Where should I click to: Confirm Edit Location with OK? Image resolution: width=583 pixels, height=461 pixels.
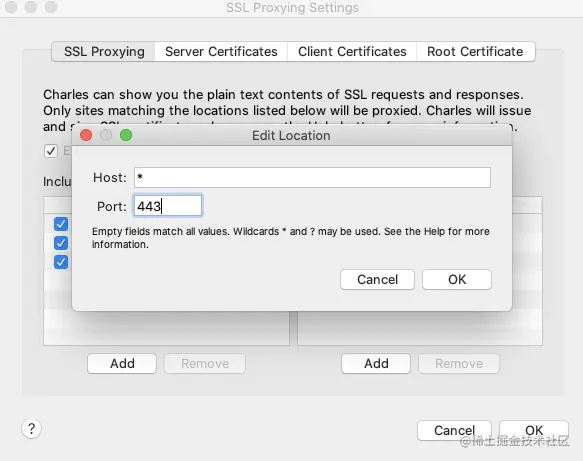(457, 279)
